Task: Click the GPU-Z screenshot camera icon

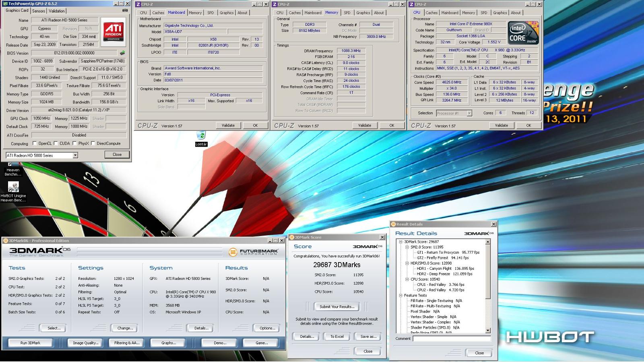Action: point(125,10)
